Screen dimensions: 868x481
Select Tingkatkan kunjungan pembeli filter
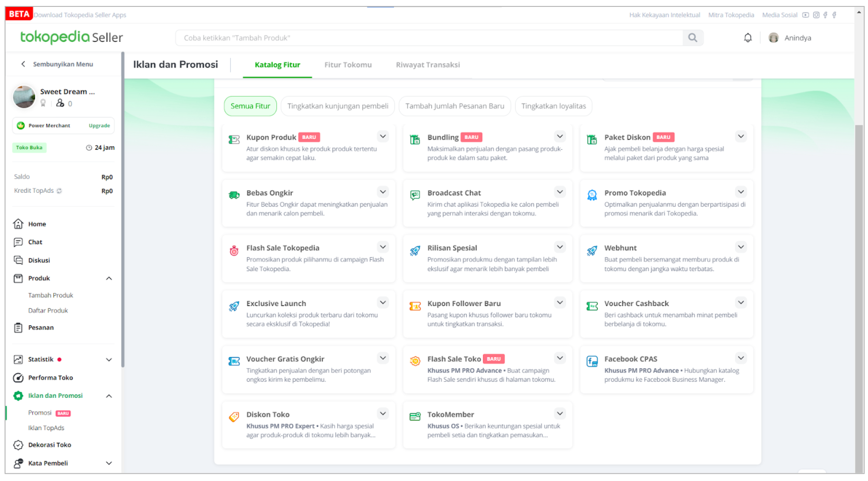click(x=337, y=106)
